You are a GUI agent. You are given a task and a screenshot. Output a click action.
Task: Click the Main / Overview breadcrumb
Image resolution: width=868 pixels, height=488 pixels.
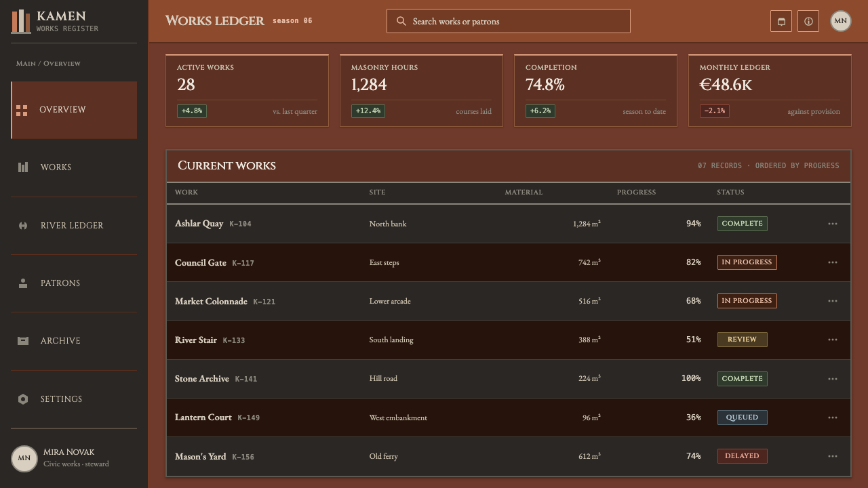pos(48,64)
